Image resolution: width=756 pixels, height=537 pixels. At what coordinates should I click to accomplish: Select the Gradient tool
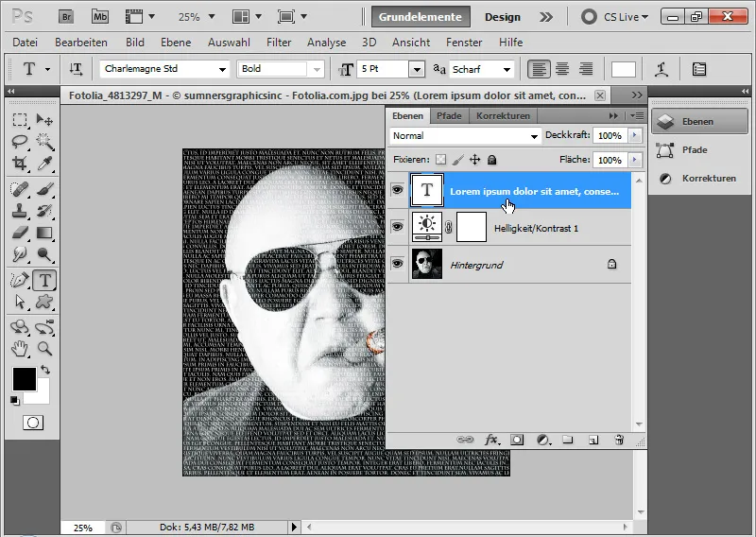click(x=44, y=233)
